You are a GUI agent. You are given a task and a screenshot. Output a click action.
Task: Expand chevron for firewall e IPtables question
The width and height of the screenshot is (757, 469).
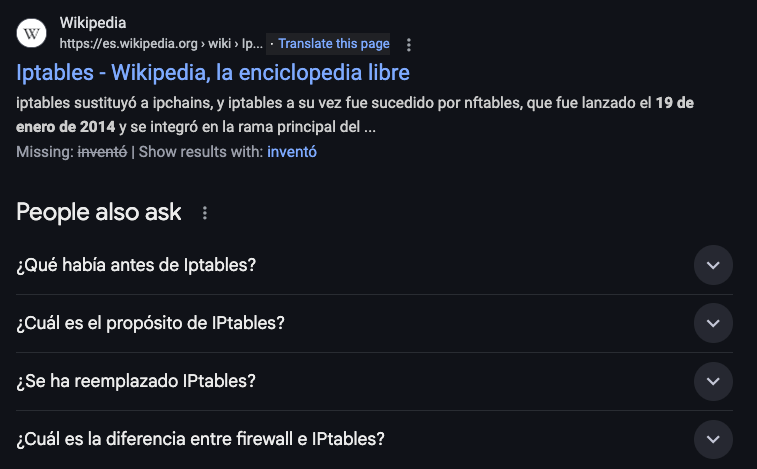click(x=713, y=439)
